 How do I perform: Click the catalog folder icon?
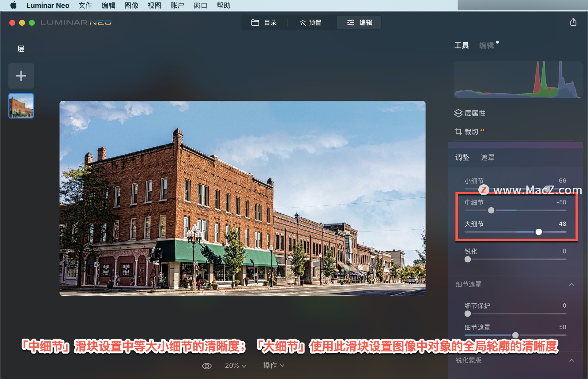point(255,23)
